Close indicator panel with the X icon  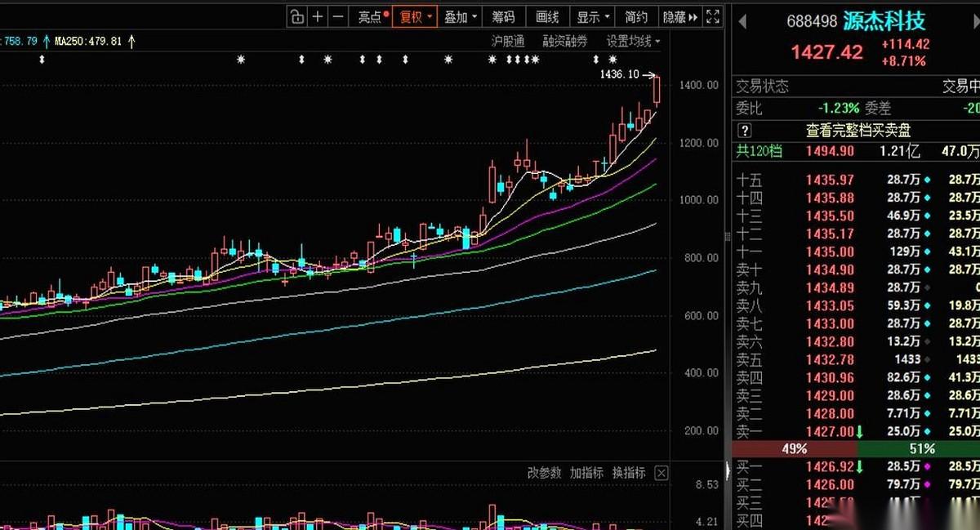pos(661,472)
